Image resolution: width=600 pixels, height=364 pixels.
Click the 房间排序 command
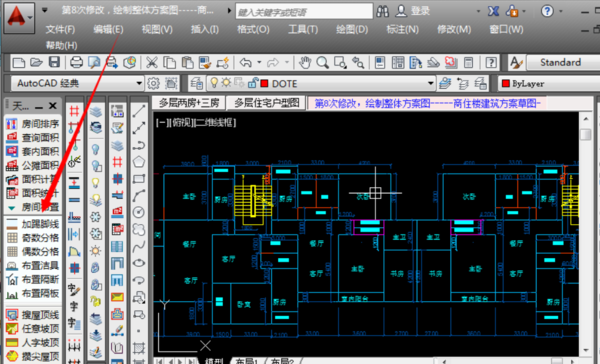(32, 124)
